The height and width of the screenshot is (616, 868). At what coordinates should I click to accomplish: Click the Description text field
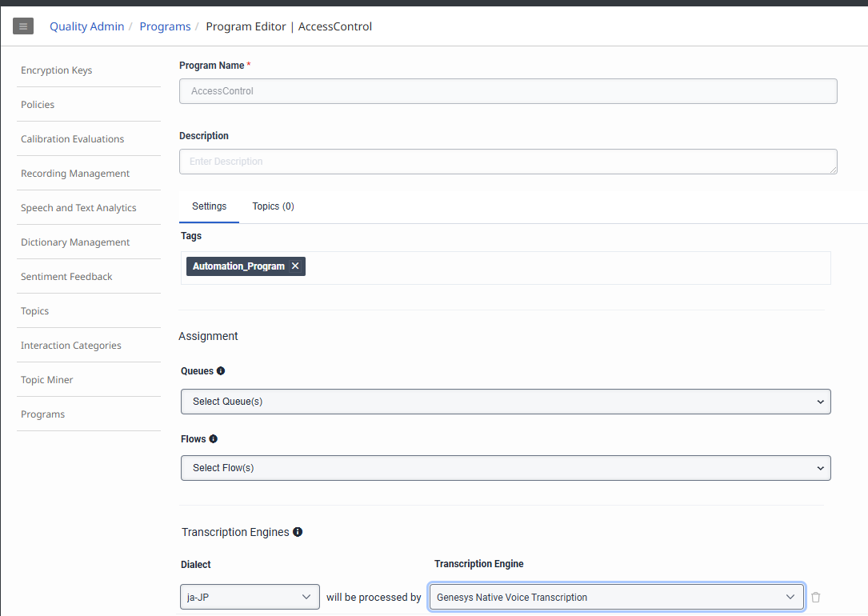point(508,162)
